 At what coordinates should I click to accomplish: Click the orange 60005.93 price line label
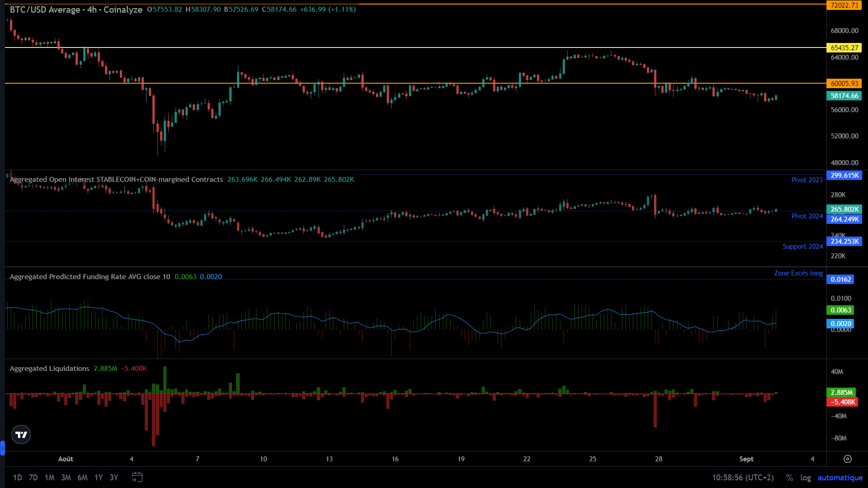(x=844, y=84)
